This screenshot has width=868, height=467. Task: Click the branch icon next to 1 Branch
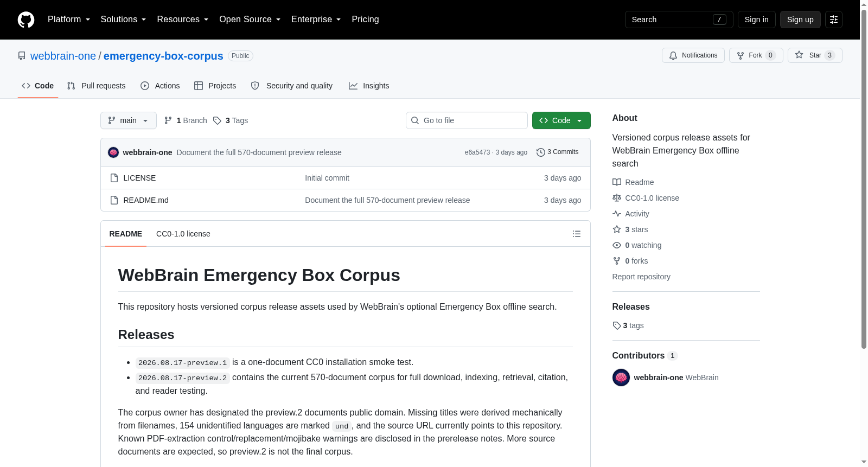point(168,120)
